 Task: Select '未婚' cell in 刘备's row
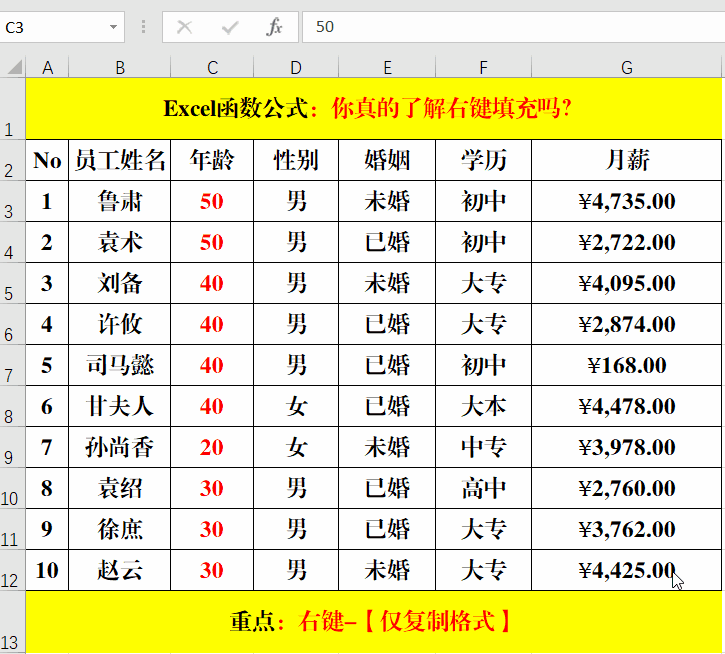click(387, 283)
